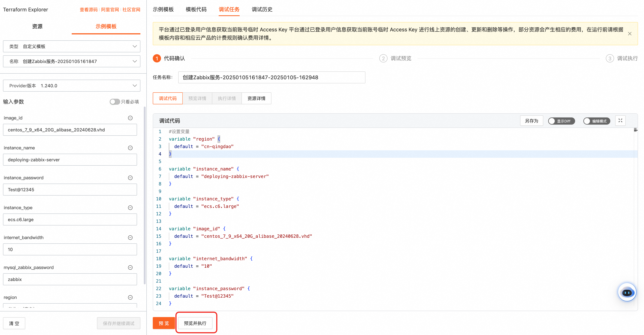Go to step 1 代码确认 circle
This screenshot has height=335, width=644.
click(157, 58)
